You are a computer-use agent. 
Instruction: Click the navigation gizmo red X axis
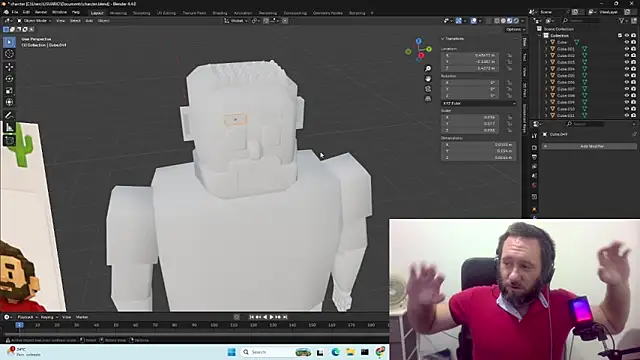421,56
